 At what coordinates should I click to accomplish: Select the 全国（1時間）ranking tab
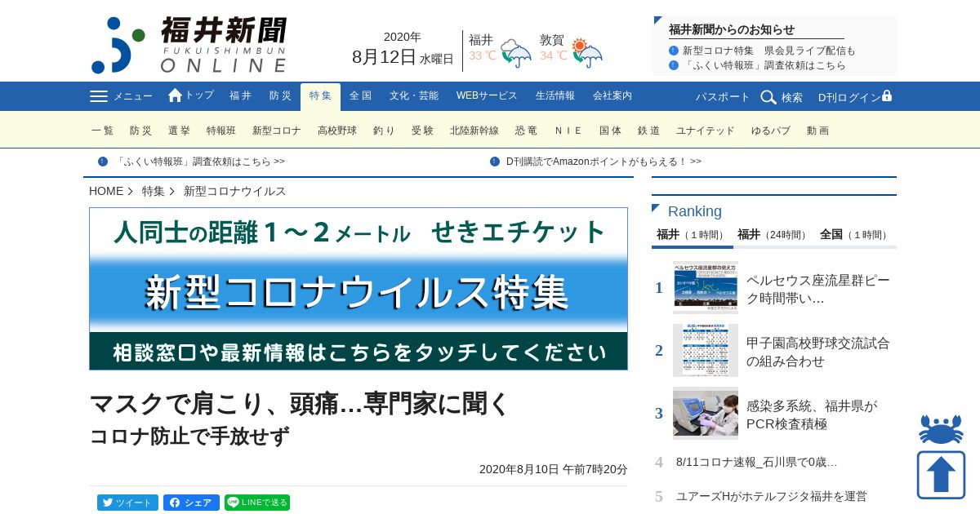pos(855,235)
